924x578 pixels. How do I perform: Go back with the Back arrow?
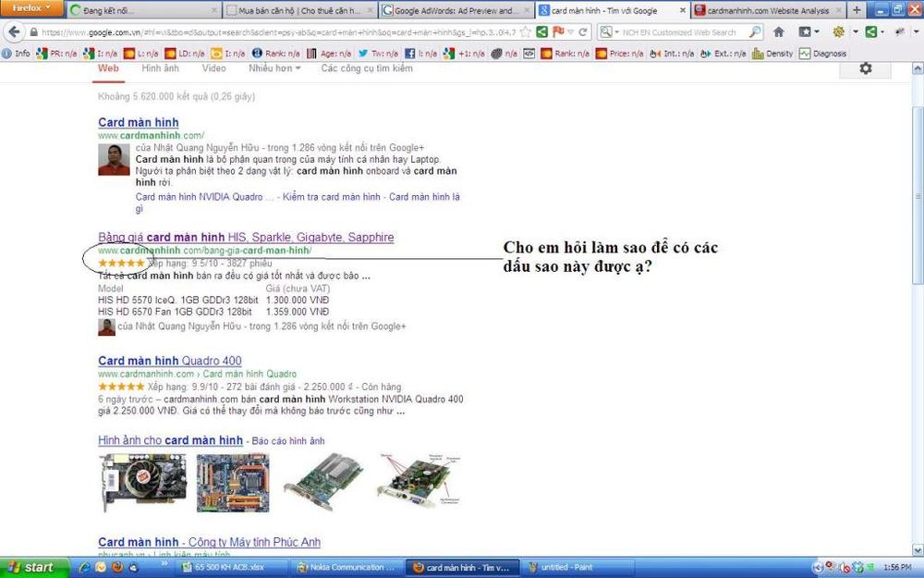(x=14, y=31)
